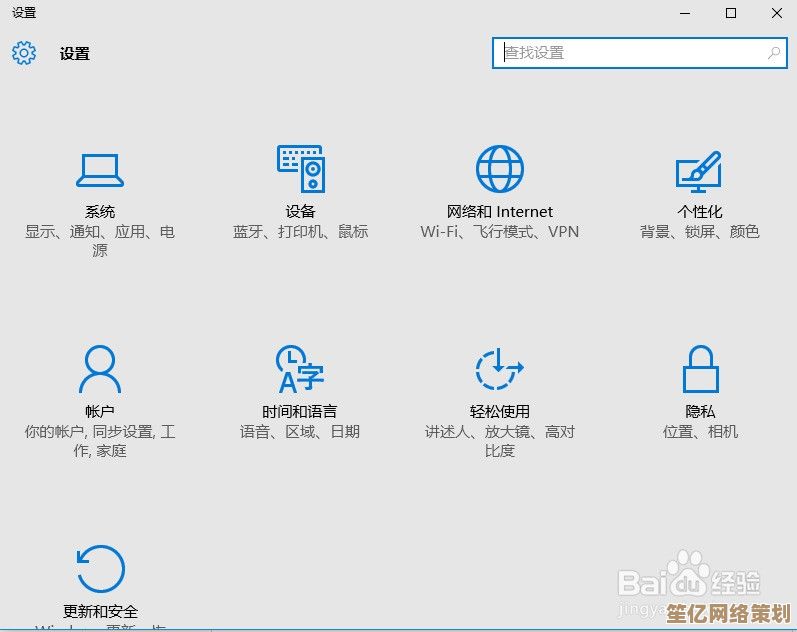Click the 更新和安全 text label
The image size is (797, 632).
pos(100,611)
